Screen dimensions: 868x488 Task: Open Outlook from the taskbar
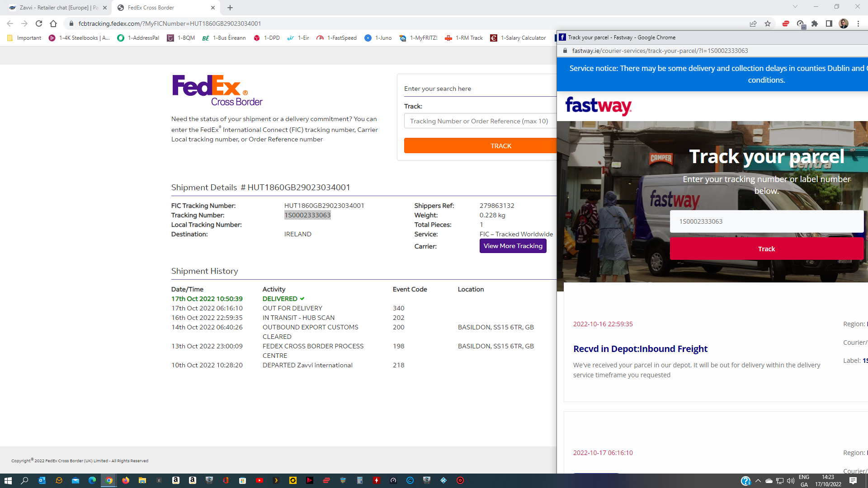point(42,480)
